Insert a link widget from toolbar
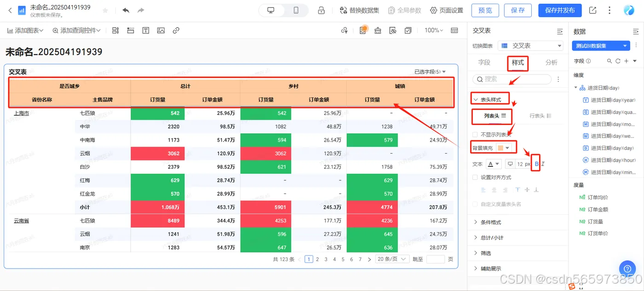 (x=176, y=30)
